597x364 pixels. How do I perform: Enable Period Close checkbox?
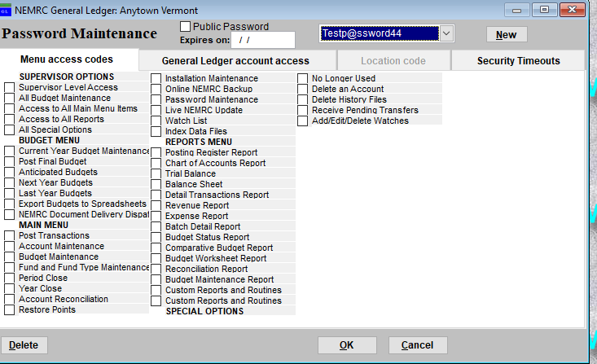10,278
